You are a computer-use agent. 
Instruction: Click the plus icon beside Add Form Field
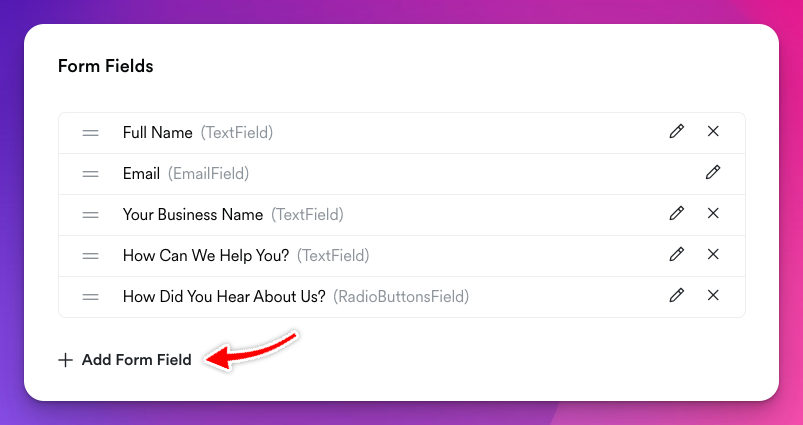(65, 360)
